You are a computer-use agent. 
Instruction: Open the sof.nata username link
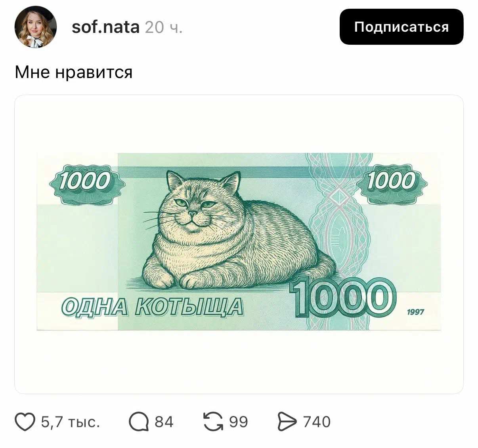tap(106, 27)
